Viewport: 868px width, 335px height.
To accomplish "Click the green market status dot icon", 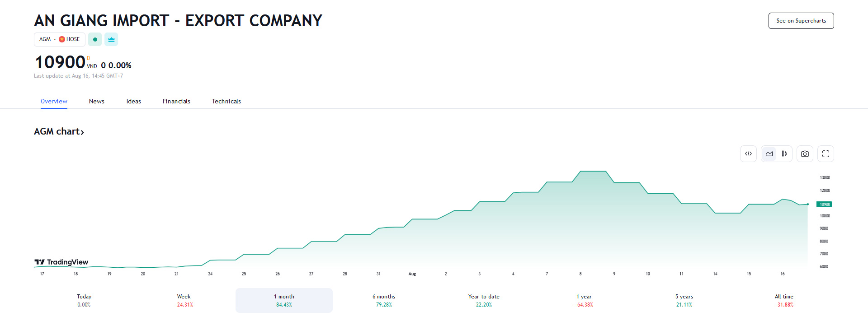I will click(95, 40).
